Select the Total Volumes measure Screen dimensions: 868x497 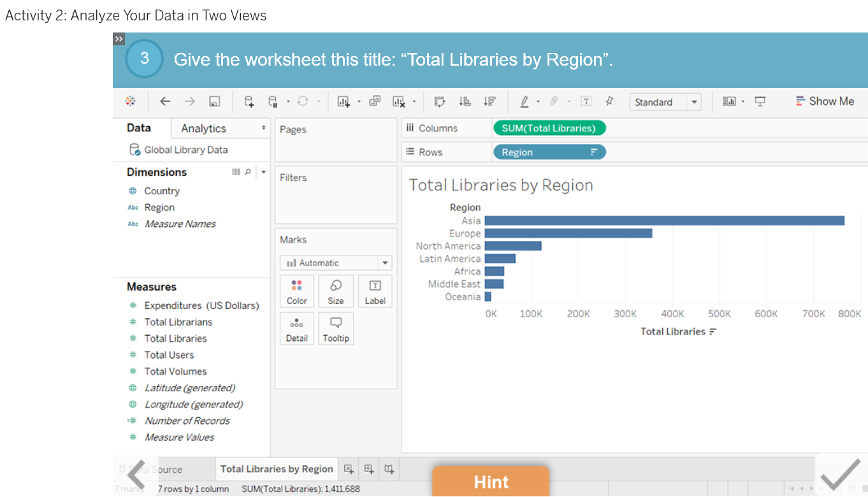tap(175, 371)
